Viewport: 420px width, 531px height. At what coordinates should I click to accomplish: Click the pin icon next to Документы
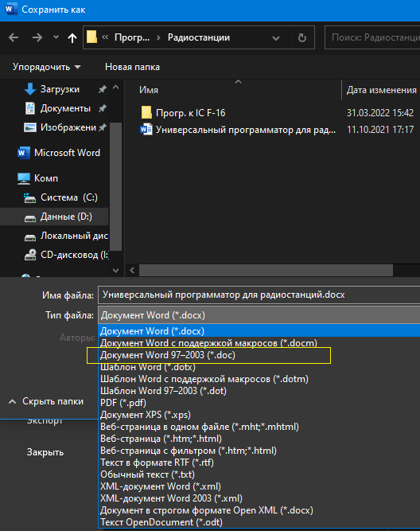pos(102,108)
